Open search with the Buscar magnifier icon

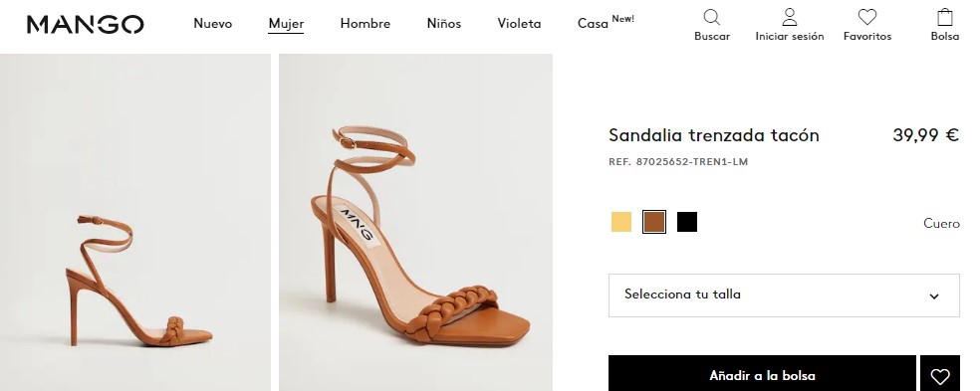click(711, 17)
